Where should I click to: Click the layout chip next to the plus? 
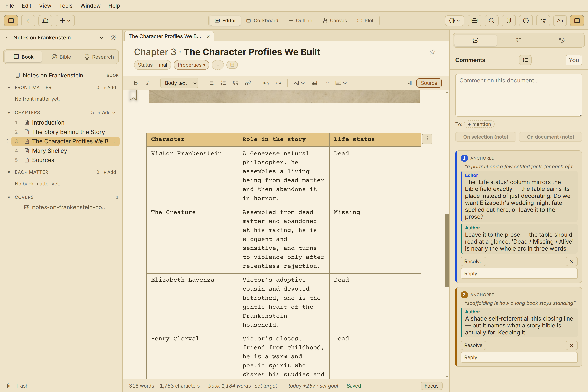tap(232, 65)
